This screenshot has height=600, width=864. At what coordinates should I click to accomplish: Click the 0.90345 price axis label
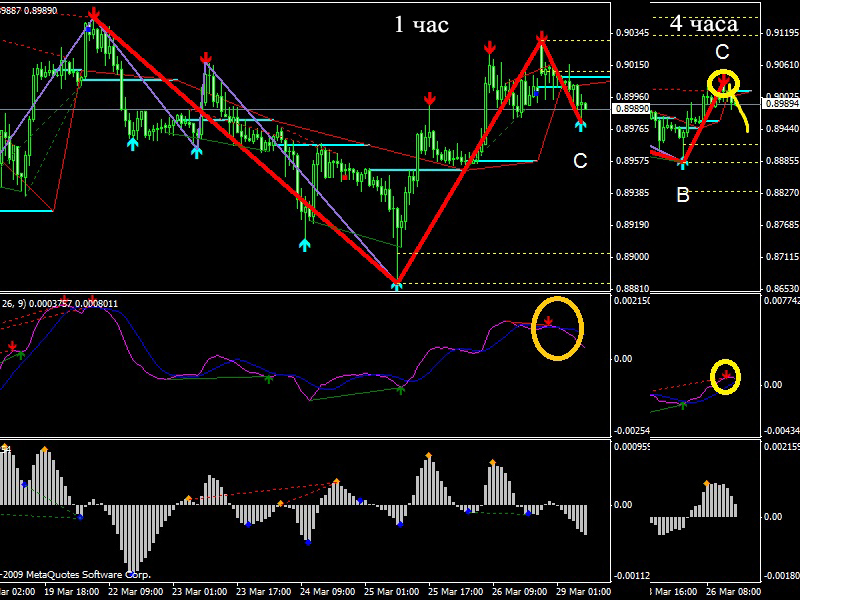(x=632, y=33)
